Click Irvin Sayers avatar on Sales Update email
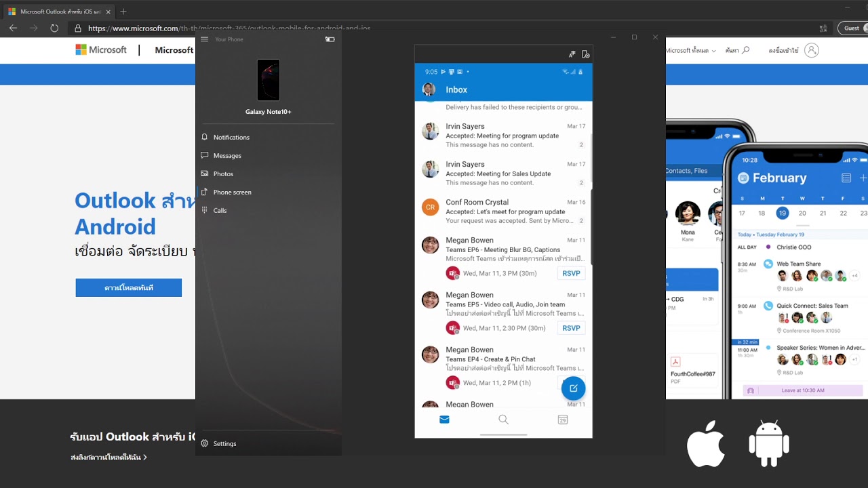Viewport: 868px width, 488px height. (430, 169)
